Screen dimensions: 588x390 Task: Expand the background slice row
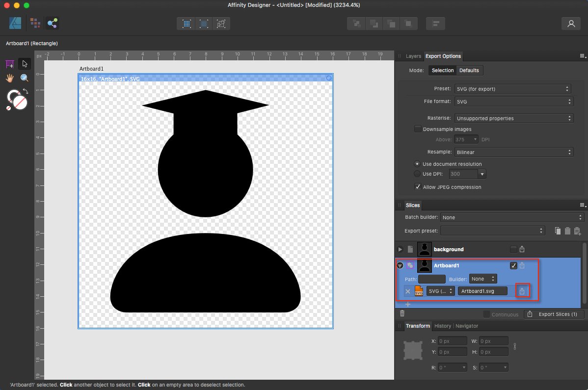click(400, 249)
